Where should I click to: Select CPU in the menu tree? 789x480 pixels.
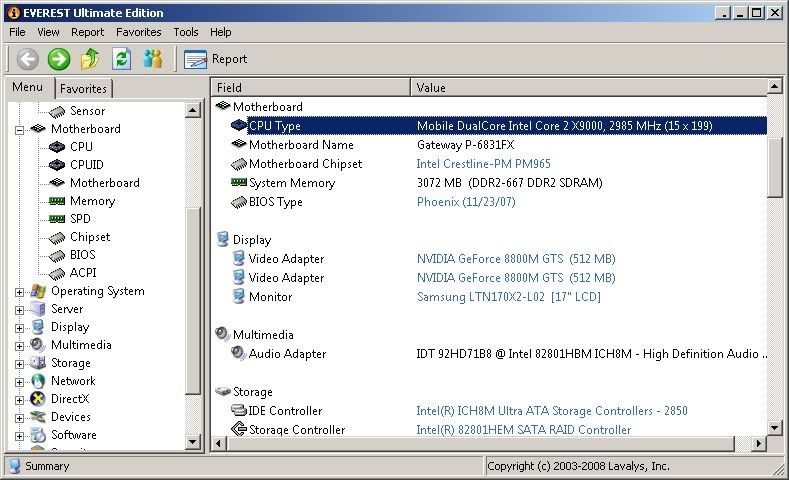tap(81, 146)
